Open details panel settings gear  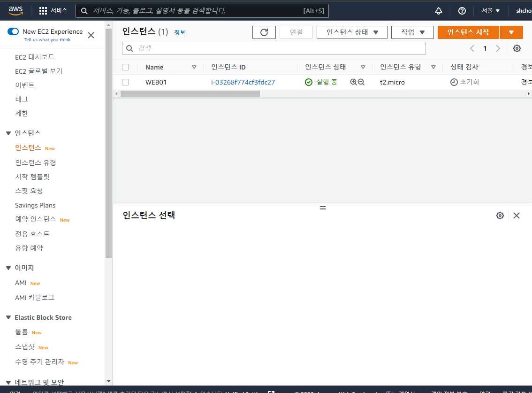click(500, 216)
